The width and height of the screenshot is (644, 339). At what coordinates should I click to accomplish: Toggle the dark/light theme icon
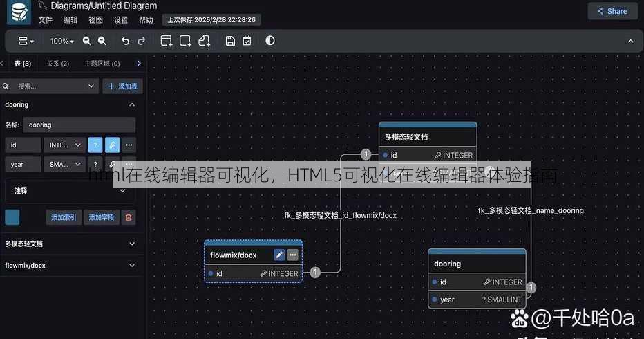pos(270,40)
